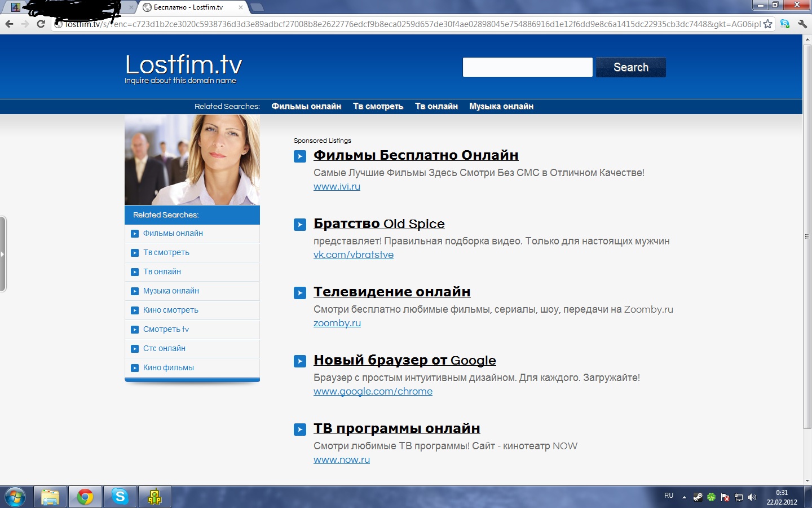Open Skype from taskbar
The width and height of the screenshot is (812, 508).
[x=120, y=497]
